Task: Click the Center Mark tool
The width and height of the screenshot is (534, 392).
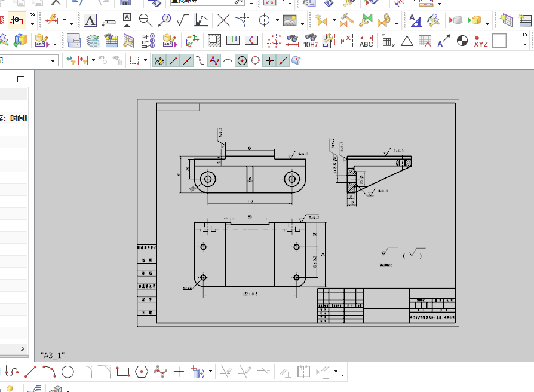Action: pos(264,20)
